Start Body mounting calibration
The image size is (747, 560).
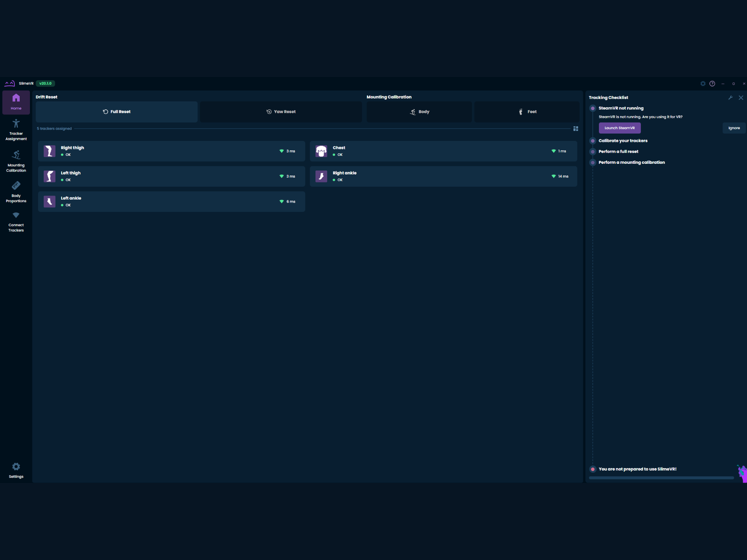click(x=419, y=112)
